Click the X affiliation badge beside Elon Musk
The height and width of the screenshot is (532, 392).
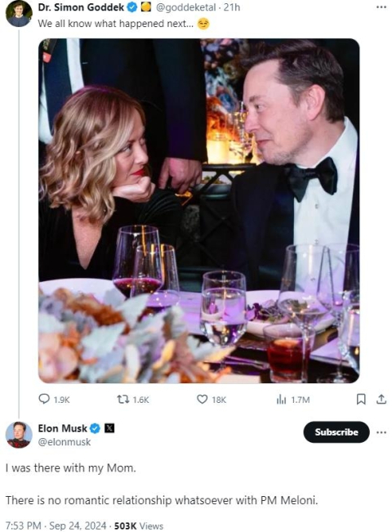(109, 428)
